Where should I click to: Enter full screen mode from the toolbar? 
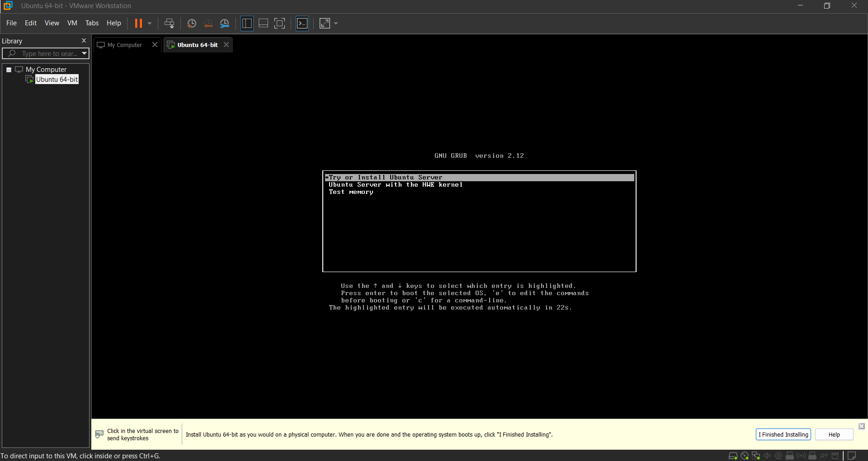(x=280, y=23)
